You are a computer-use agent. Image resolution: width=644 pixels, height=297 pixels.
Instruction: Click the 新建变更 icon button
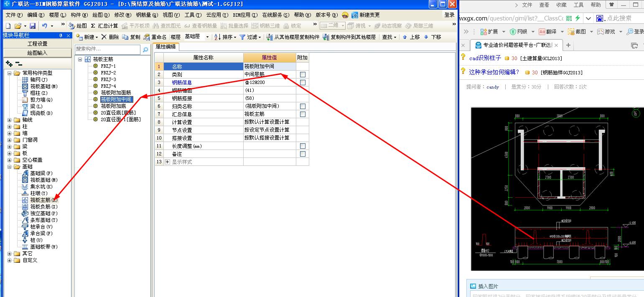(366, 15)
